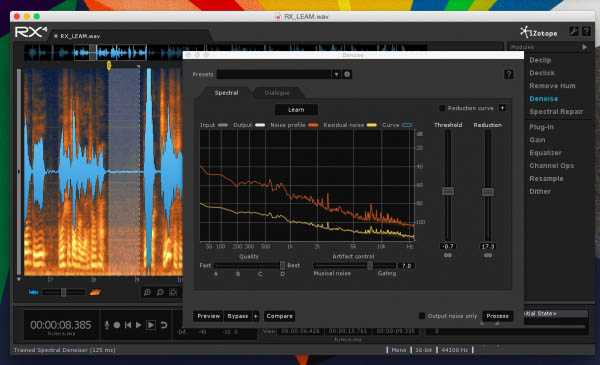600x365 pixels.
Task: Click the microphone input monitor icon
Action: [x=107, y=325]
